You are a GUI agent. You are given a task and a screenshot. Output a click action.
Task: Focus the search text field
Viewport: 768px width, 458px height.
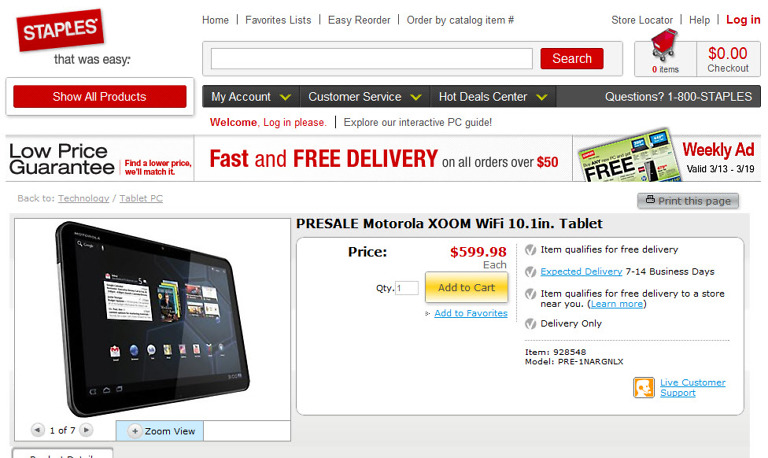click(x=372, y=59)
